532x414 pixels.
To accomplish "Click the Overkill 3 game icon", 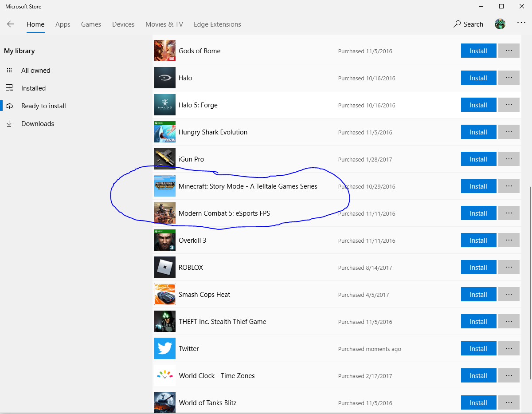I will 165,240.
